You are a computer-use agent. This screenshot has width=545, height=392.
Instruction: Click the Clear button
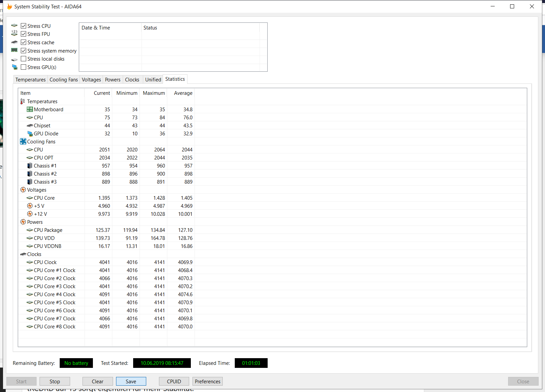(x=98, y=381)
